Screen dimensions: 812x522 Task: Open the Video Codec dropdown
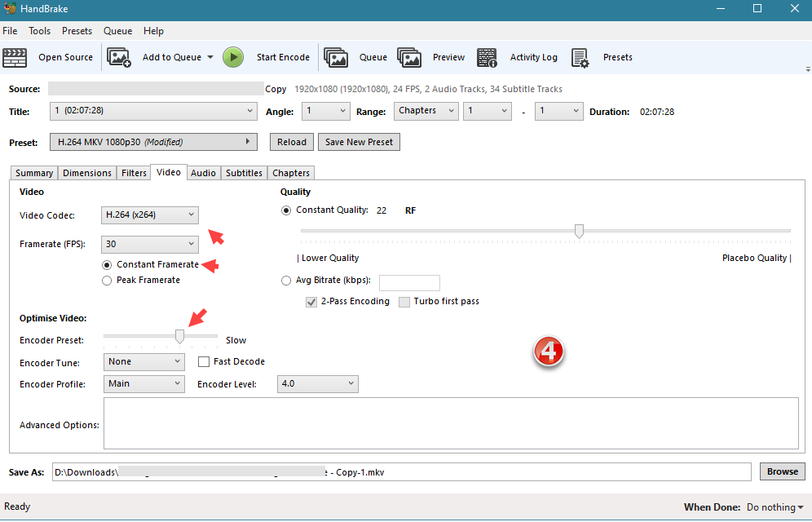pyautogui.click(x=150, y=215)
